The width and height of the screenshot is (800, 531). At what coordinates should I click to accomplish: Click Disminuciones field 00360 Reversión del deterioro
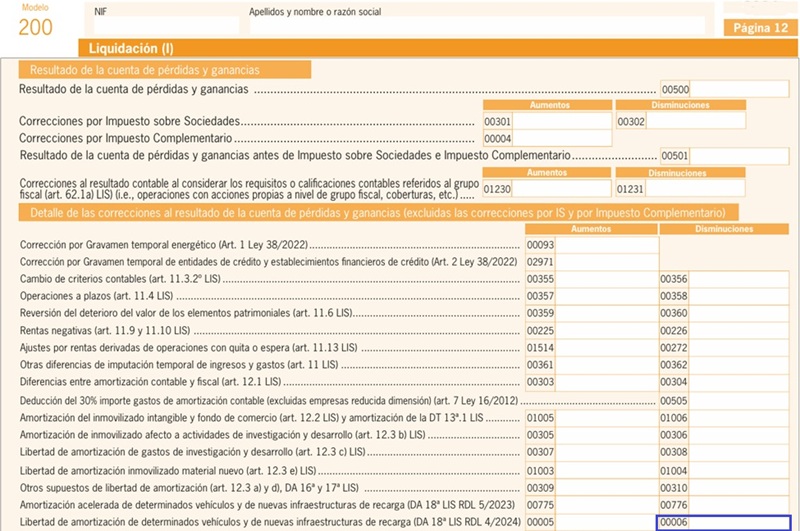739,313
